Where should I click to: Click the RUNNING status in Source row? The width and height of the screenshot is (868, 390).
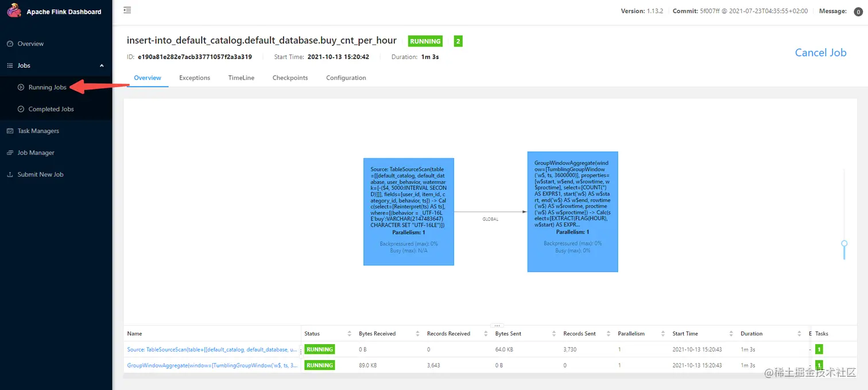point(319,349)
